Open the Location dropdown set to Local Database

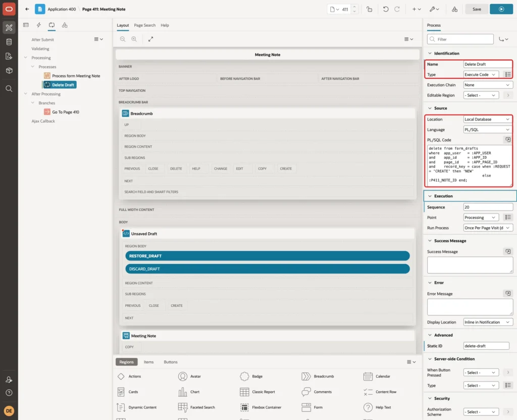[488, 119]
